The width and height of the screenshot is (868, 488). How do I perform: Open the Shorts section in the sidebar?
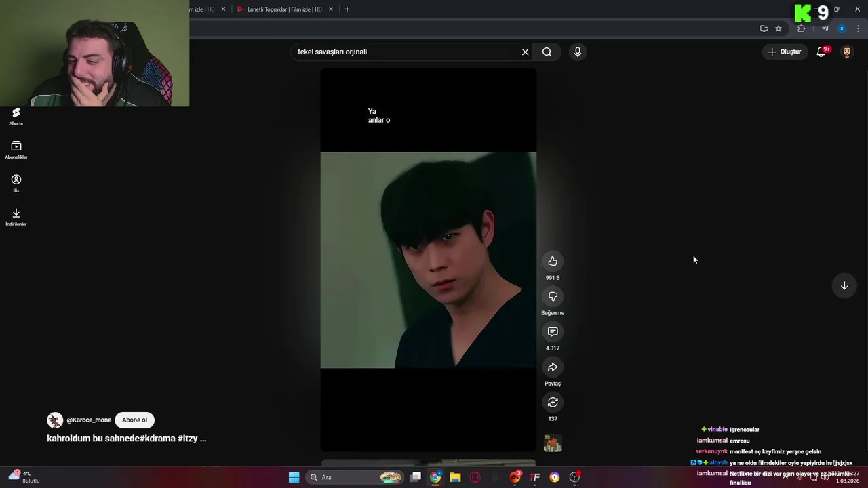tap(16, 117)
